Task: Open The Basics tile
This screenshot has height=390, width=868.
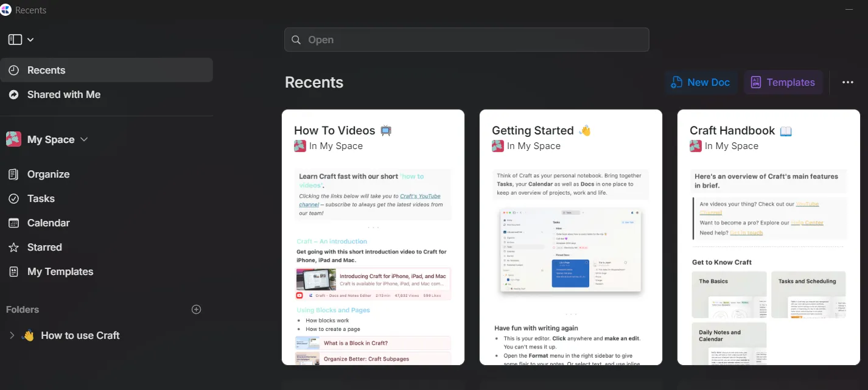Action: [x=729, y=294]
